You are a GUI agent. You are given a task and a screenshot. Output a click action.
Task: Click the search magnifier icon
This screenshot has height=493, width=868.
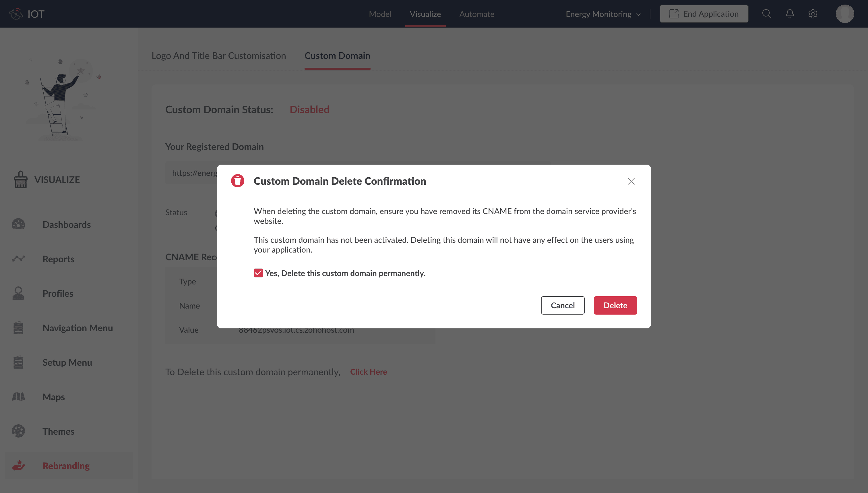[766, 14]
